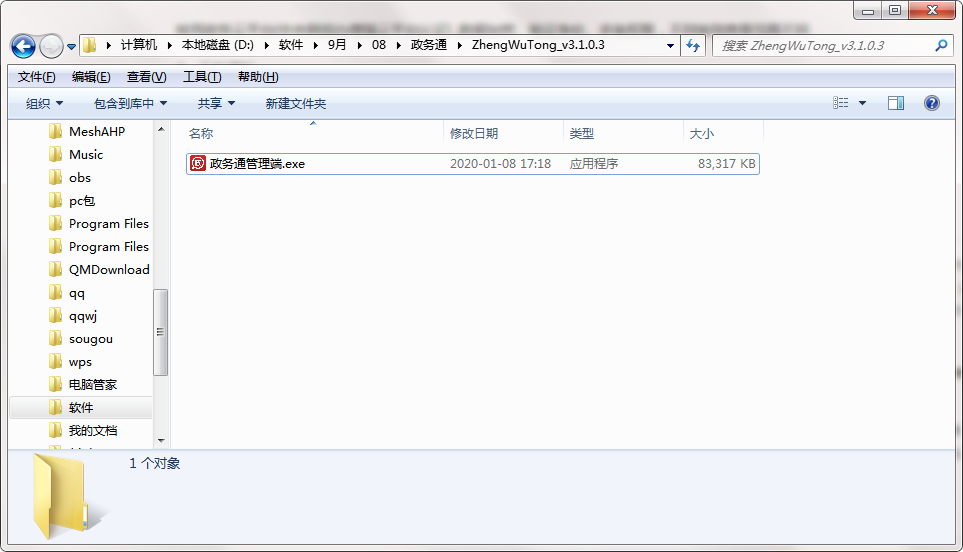This screenshot has width=963, height=552.
Task: Click the change view icon
Action: tap(841, 103)
